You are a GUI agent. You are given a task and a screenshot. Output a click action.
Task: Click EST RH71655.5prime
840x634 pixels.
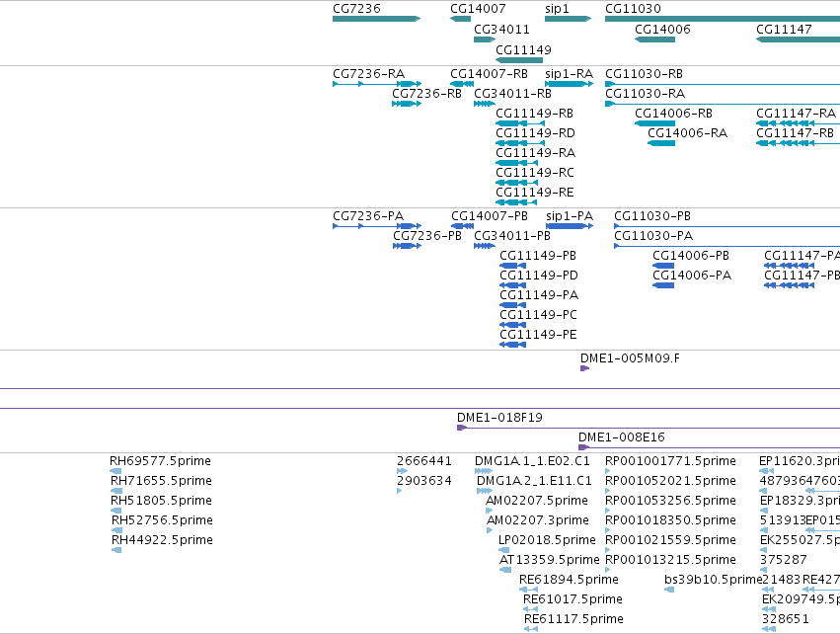click(x=161, y=481)
